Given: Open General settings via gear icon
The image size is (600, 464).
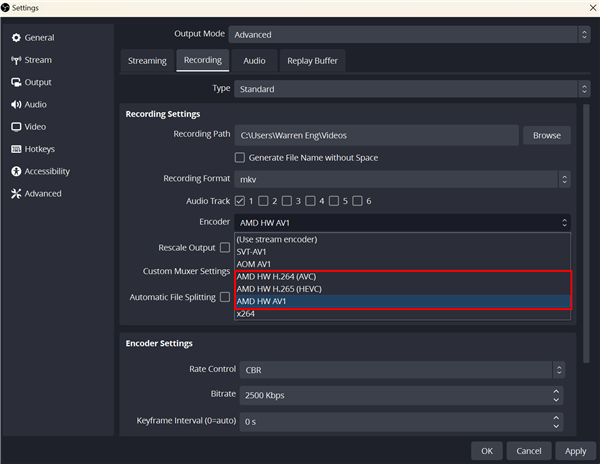Looking at the screenshot, I should pos(16,38).
